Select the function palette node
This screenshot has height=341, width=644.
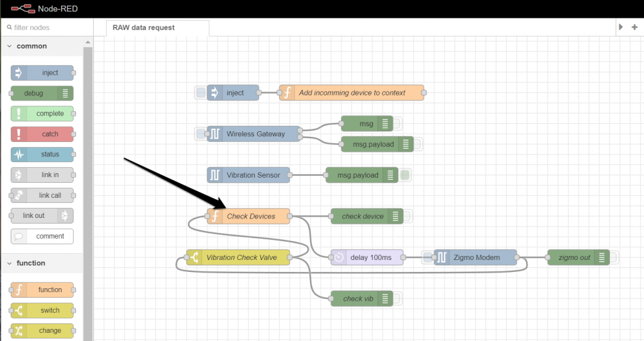(x=42, y=290)
